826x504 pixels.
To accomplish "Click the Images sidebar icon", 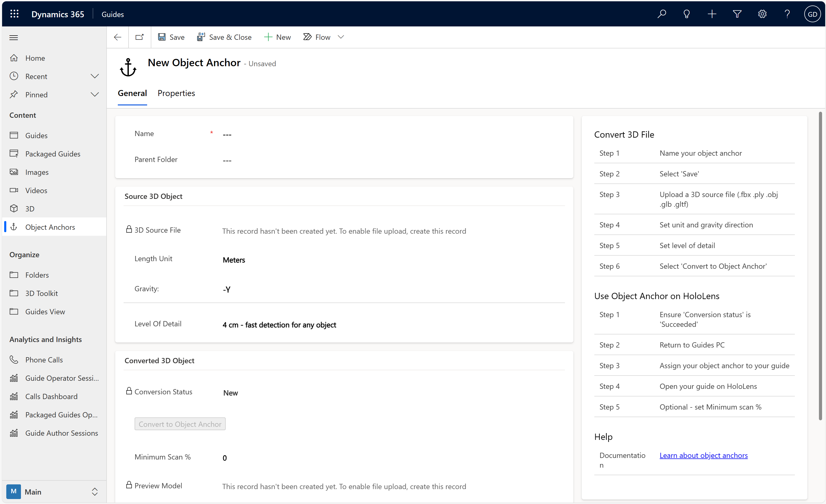I will click(x=15, y=172).
